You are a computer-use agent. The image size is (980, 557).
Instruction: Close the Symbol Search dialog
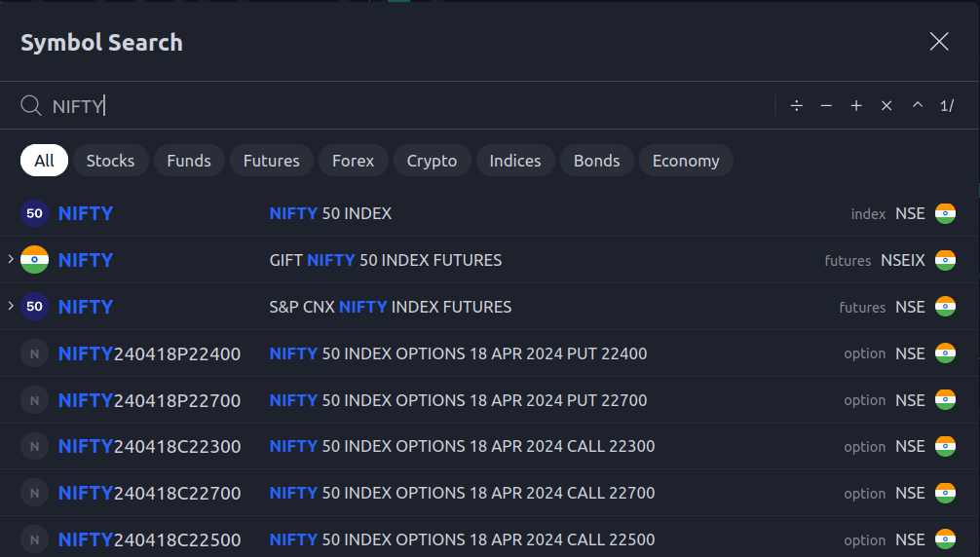pyautogui.click(x=939, y=41)
